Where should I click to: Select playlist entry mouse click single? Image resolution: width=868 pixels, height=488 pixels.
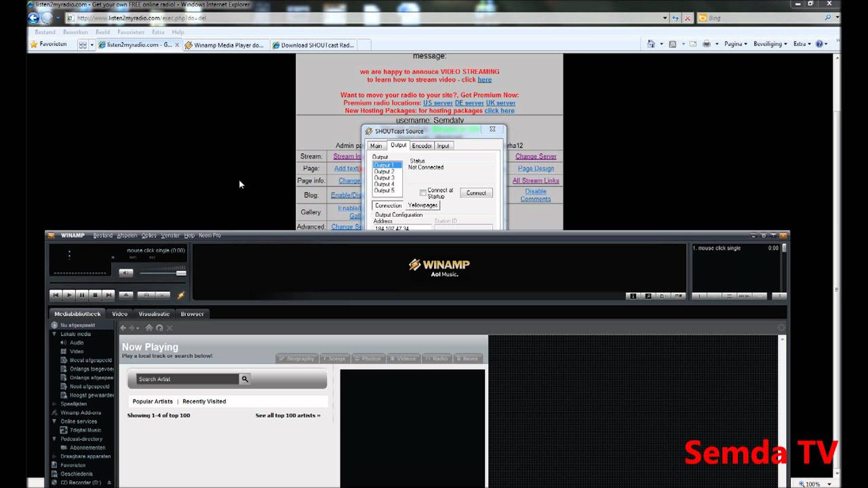(x=735, y=248)
